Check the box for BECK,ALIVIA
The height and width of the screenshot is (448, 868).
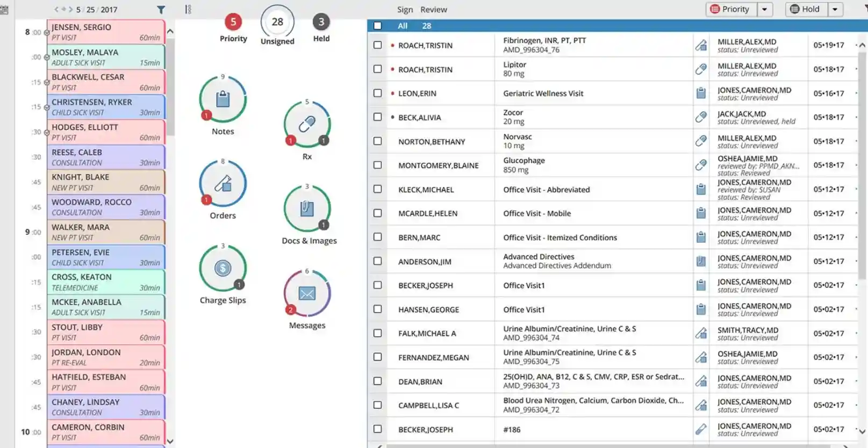pos(377,117)
